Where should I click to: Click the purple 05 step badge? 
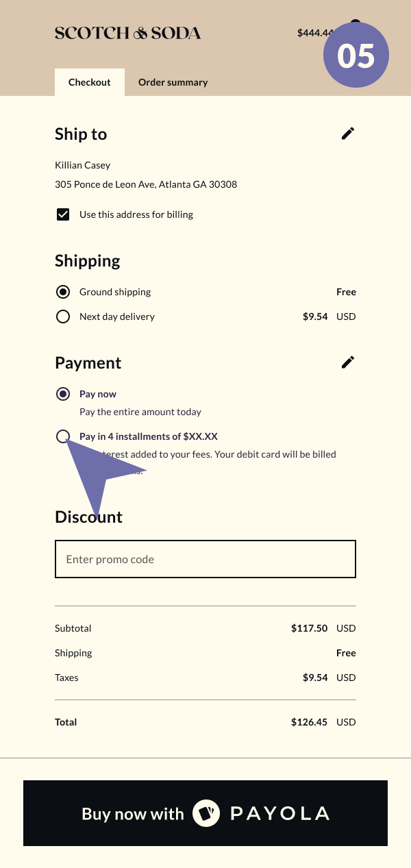tap(356, 55)
